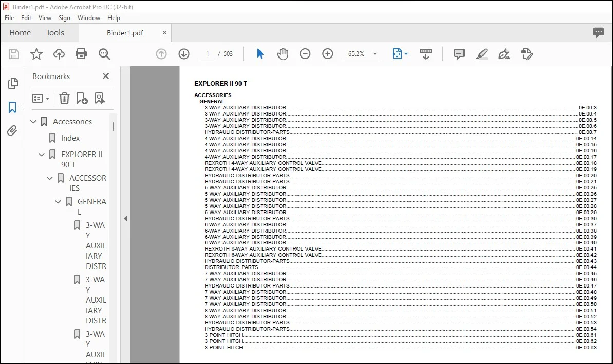Click the fit page tool icon
This screenshot has height=364, width=613.
397,54
